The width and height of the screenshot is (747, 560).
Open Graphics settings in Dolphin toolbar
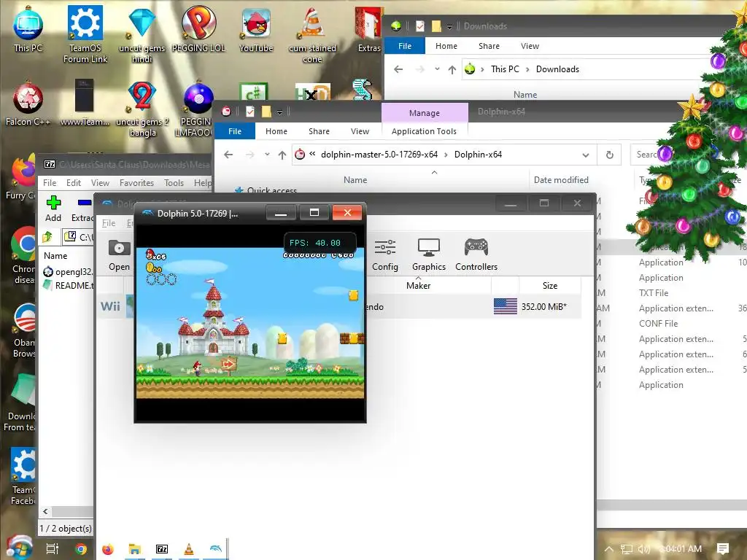point(429,254)
